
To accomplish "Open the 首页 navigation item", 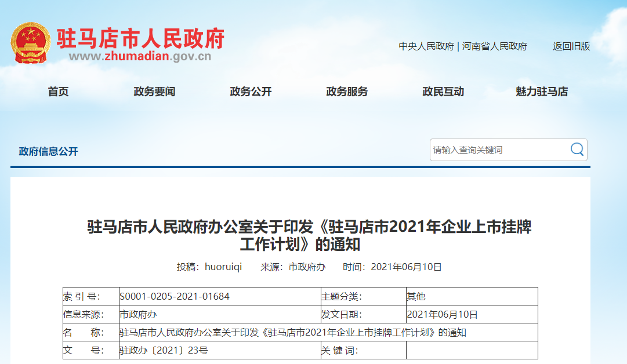I will (x=59, y=92).
